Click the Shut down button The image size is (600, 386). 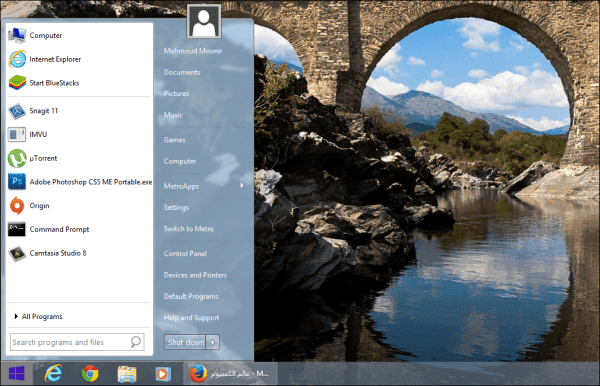(x=186, y=342)
